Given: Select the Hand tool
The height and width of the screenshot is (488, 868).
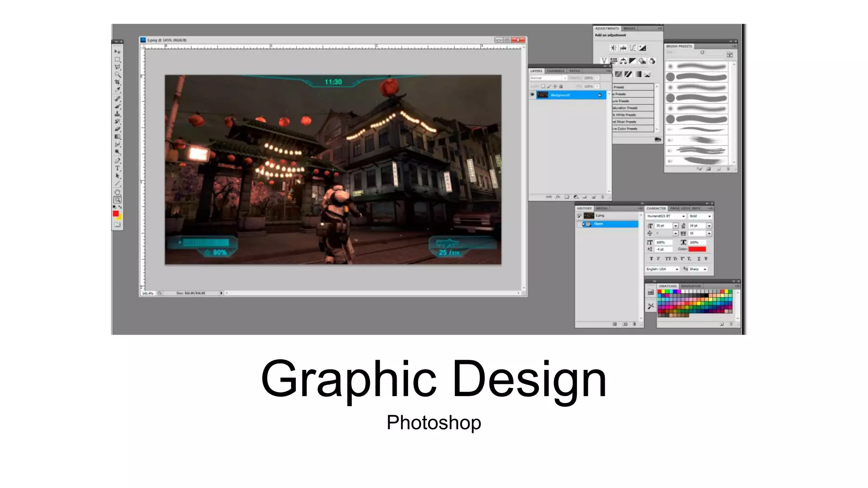Looking at the screenshot, I should pyautogui.click(x=117, y=192).
